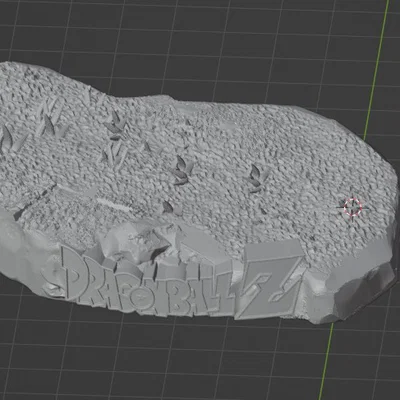Click the star ball emblem in the logo

141,296
